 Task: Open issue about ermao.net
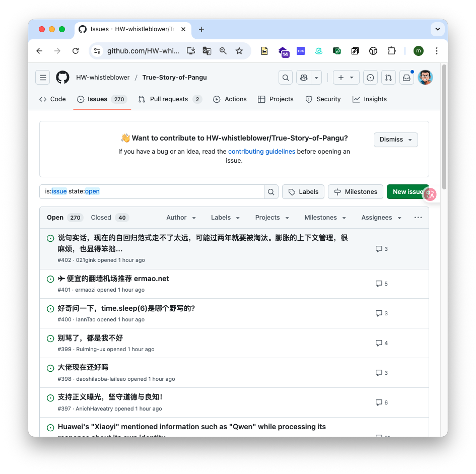pos(113,279)
